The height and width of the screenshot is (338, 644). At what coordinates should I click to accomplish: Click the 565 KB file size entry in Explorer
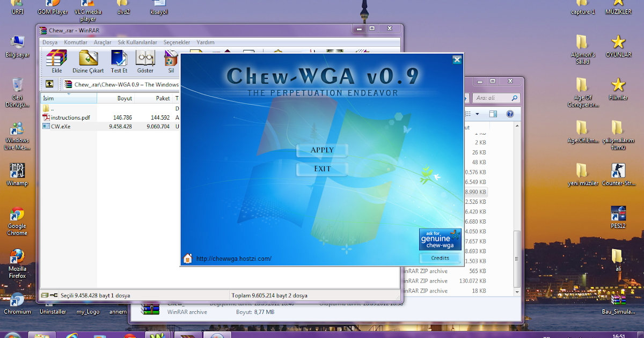coord(478,271)
